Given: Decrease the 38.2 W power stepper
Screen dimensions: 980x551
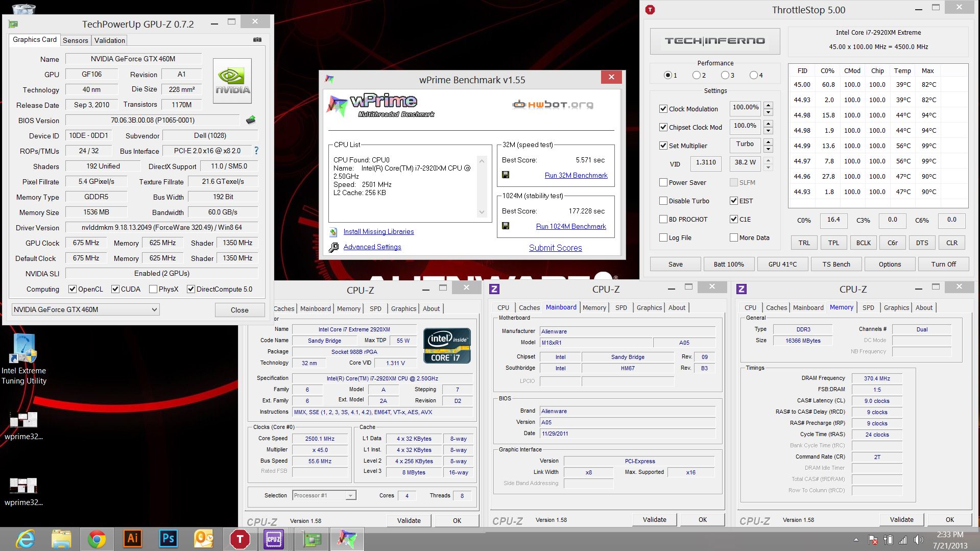Looking at the screenshot, I should coord(768,167).
